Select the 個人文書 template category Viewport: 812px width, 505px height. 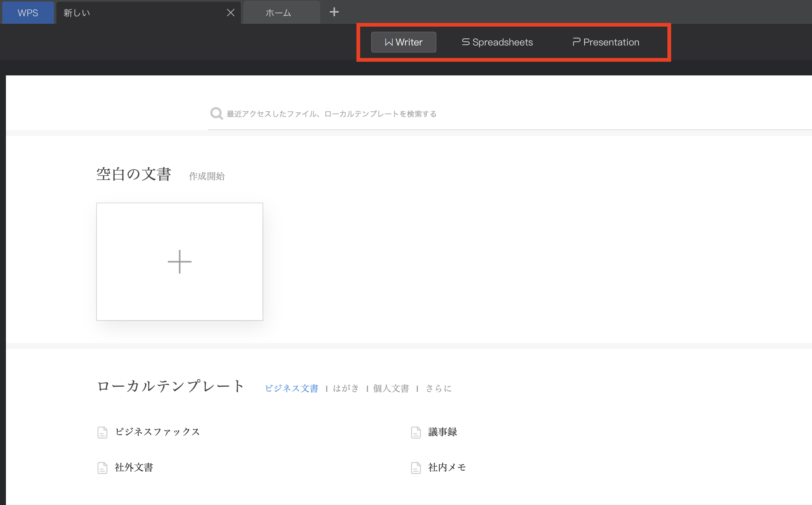tap(391, 388)
